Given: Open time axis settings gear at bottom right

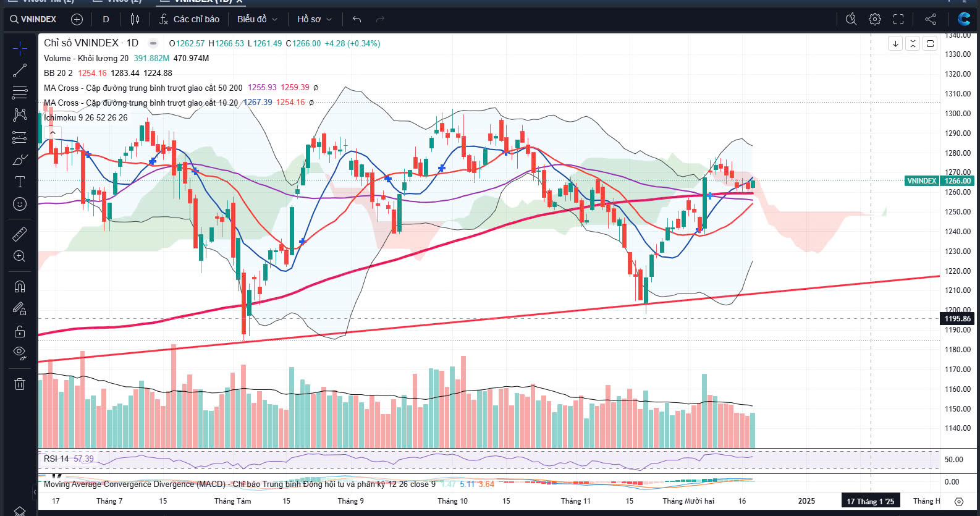Looking at the screenshot, I should [959, 501].
